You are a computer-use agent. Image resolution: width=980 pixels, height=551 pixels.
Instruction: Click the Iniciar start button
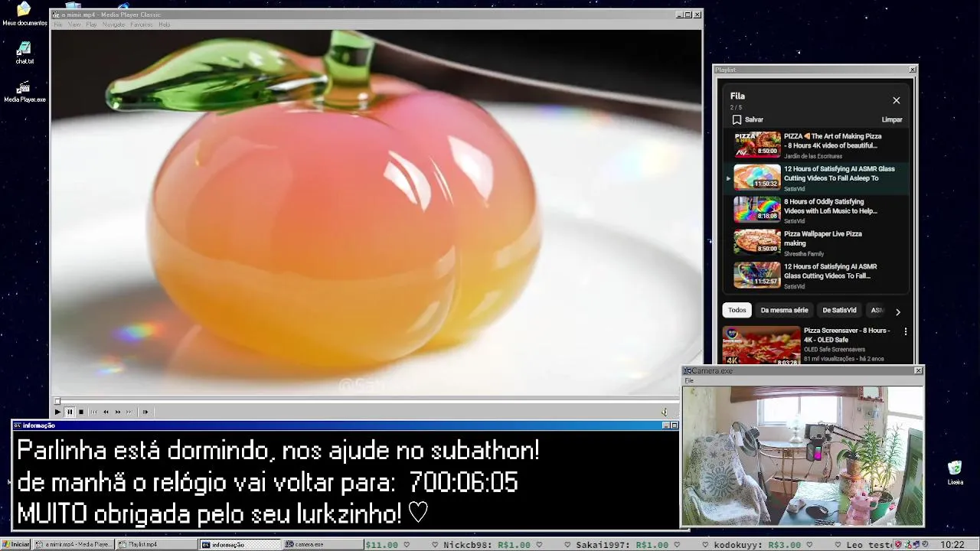[x=16, y=544]
